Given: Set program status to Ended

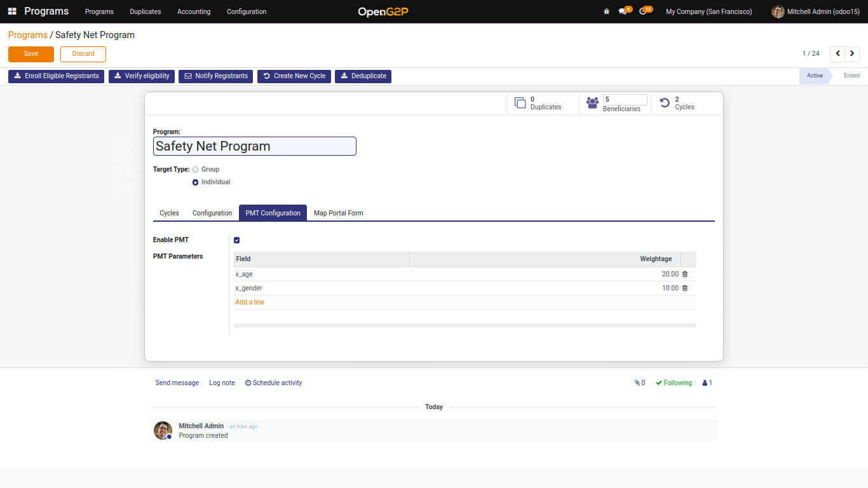Looking at the screenshot, I should (851, 76).
